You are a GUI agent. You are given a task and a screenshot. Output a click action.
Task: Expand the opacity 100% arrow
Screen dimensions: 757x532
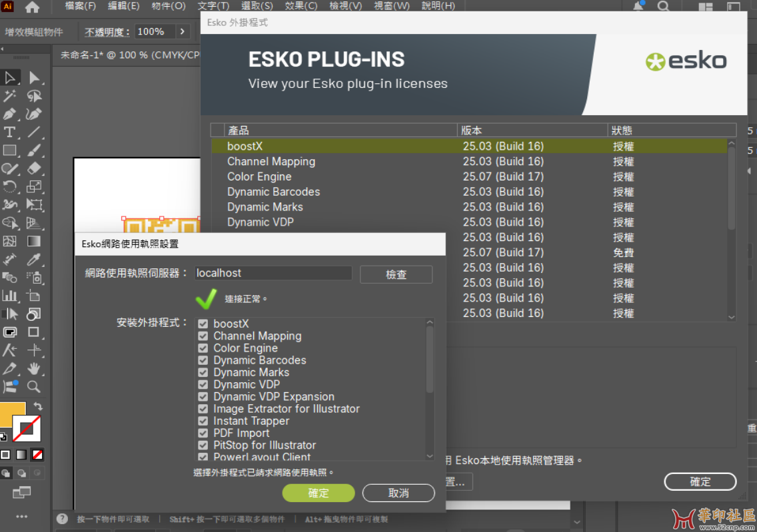pos(183,31)
